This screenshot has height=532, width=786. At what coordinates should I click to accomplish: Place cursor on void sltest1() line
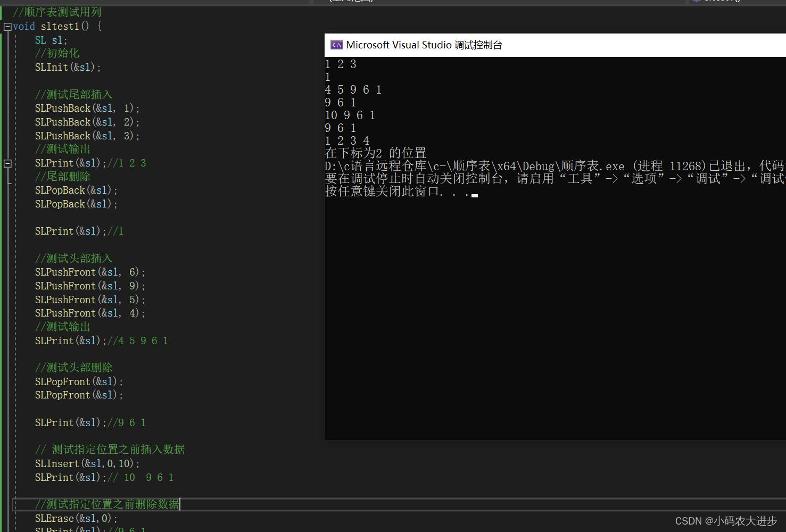(57, 26)
